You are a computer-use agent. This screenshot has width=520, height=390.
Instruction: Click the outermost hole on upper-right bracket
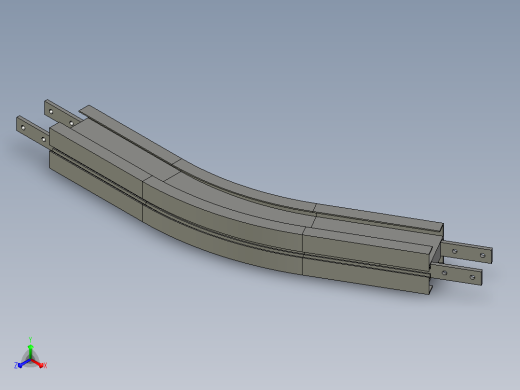point(482,256)
